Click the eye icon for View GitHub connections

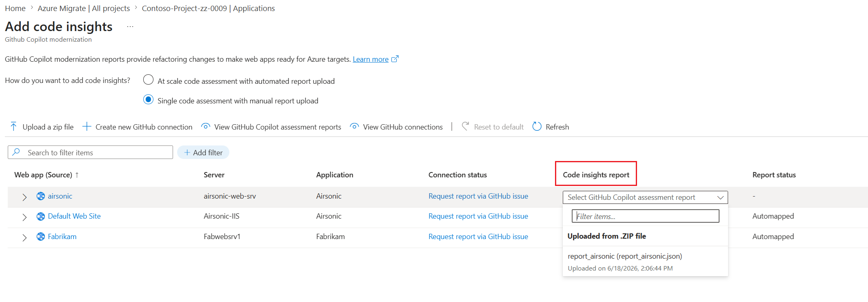pos(355,127)
